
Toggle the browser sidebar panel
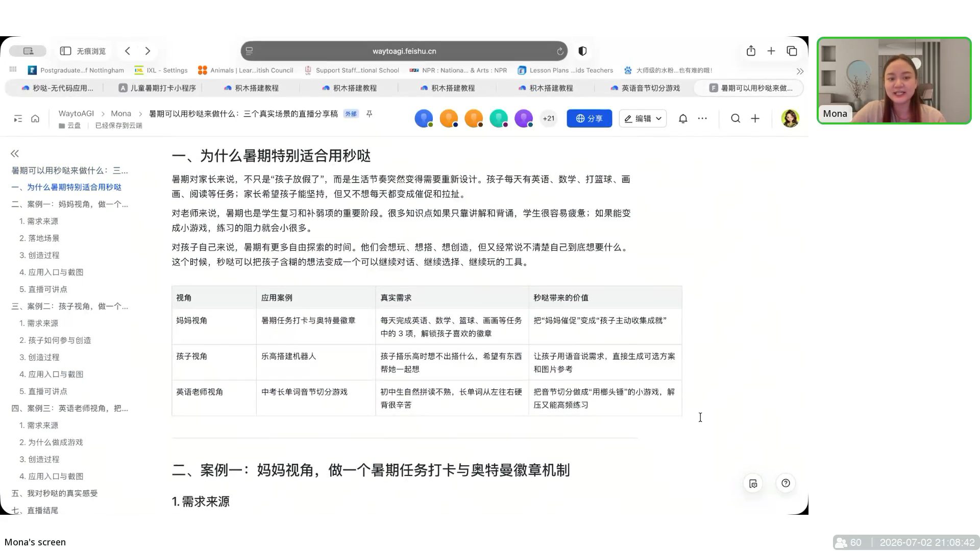coord(65,51)
